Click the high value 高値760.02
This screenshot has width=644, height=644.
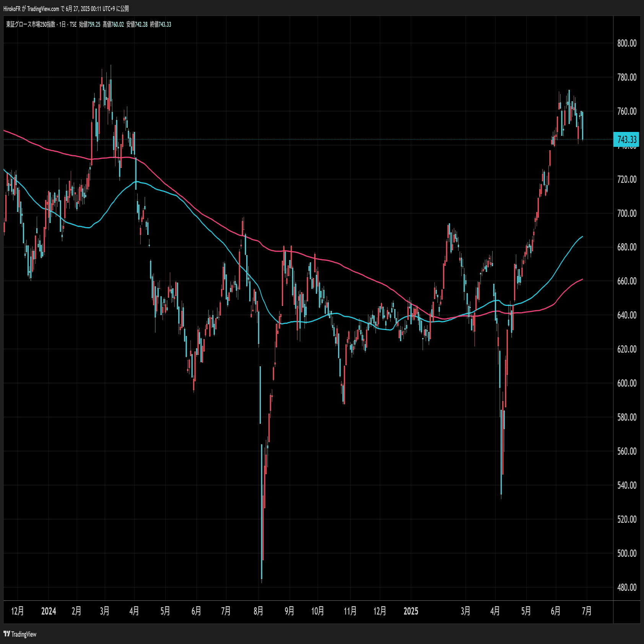pyautogui.click(x=113, y=24)
